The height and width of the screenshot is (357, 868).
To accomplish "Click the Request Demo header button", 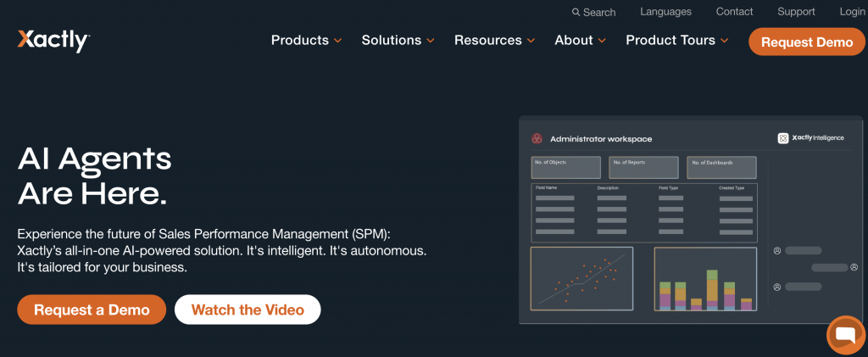I will click(x=807, y=42).
